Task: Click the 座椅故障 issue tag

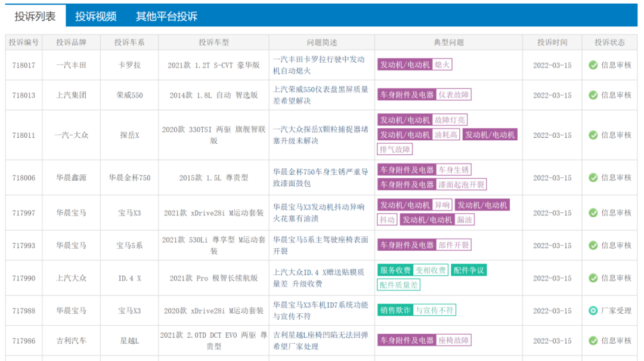Action: click(453, 341)
